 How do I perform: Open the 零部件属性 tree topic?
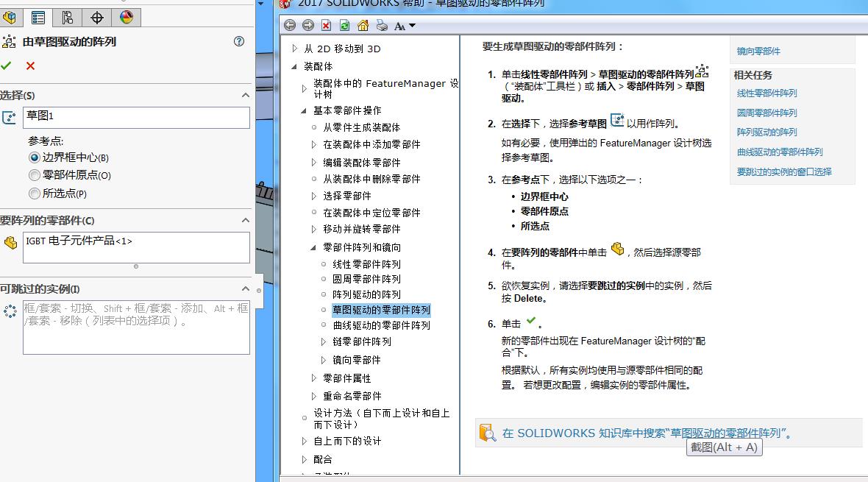point(347,378)
